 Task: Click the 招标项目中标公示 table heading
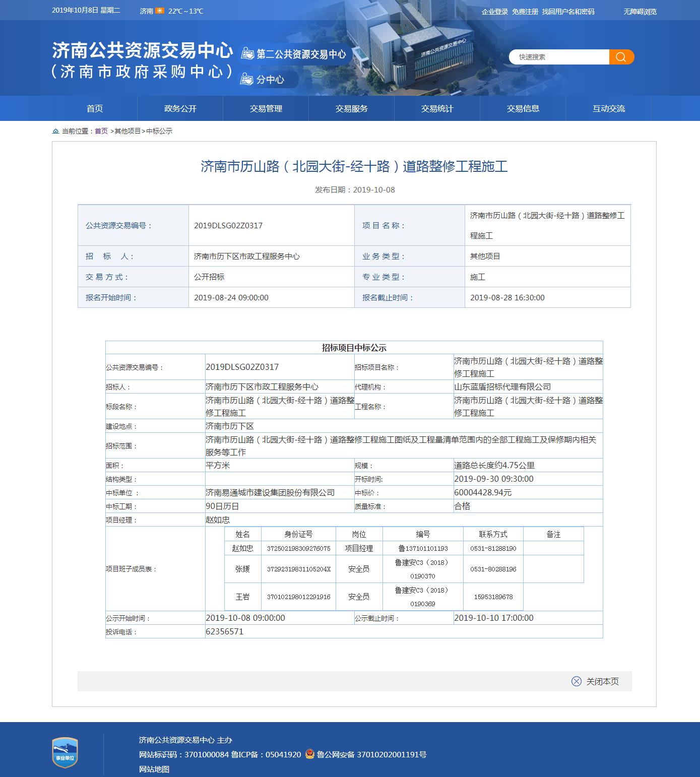point(354,348)
